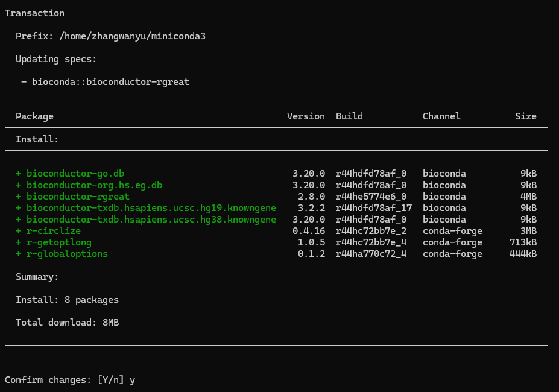
Task: Click the Total download: 8MB line
Action: coord(67,323)
